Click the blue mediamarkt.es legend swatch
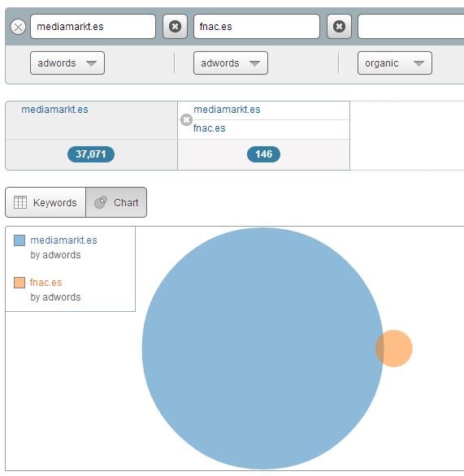 pyautogui.click(x=20, y=240)
